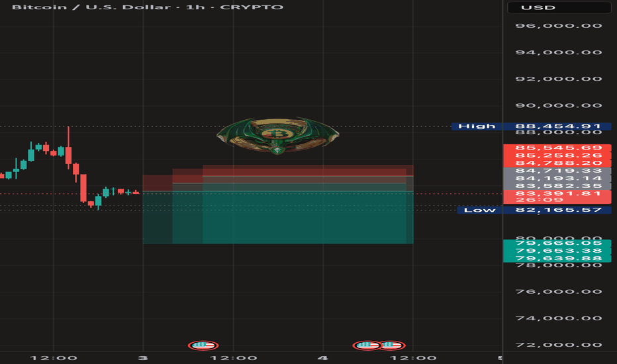The width and height of the screenshot is (617, 364).
Task: Open the USD currency selector
Action: (x=559, y=7)
